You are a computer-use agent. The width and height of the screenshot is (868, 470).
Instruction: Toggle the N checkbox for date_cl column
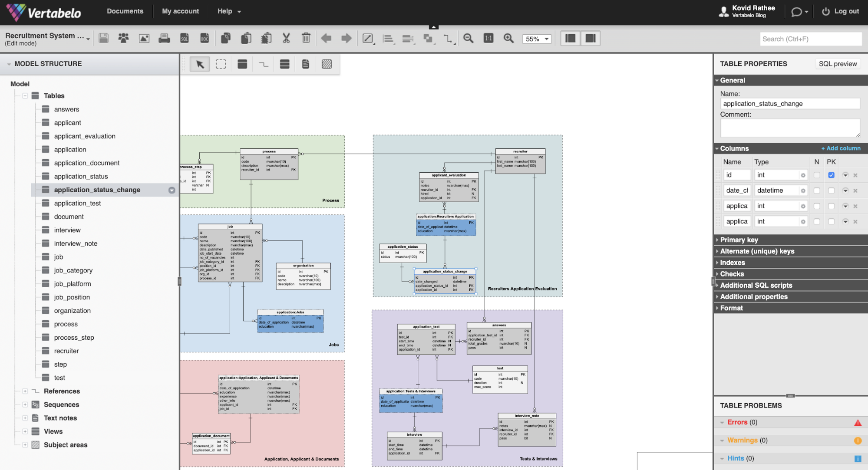815,191
